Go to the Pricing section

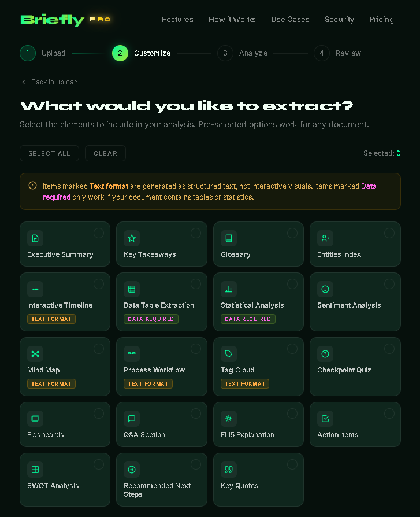click(x=381, y=19)
